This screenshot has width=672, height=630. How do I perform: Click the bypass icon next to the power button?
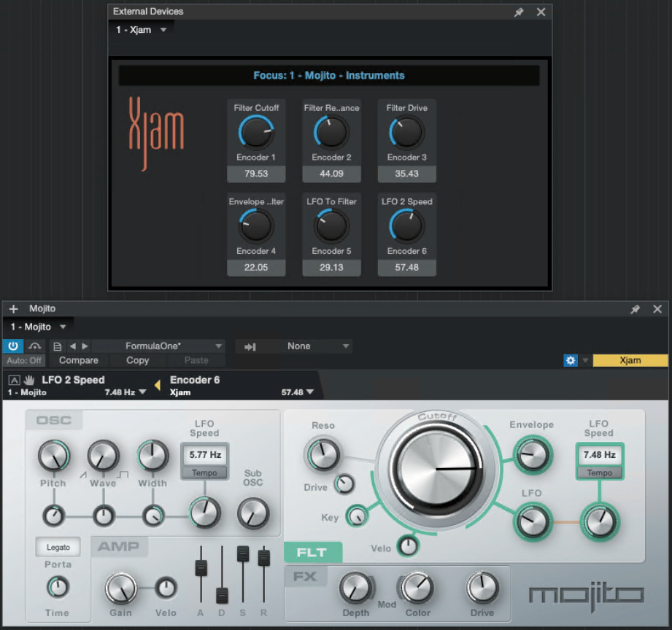click(x=35, y=346)
